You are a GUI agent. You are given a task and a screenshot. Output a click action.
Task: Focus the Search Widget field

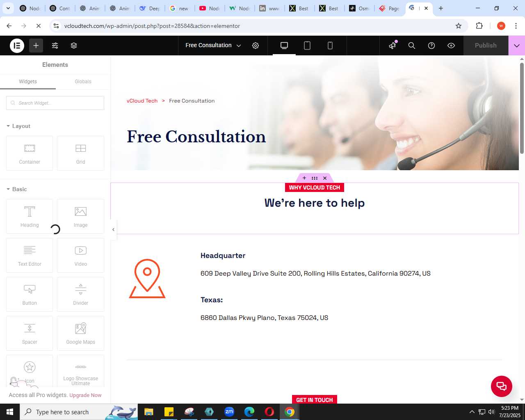click(x=55, y=103)
